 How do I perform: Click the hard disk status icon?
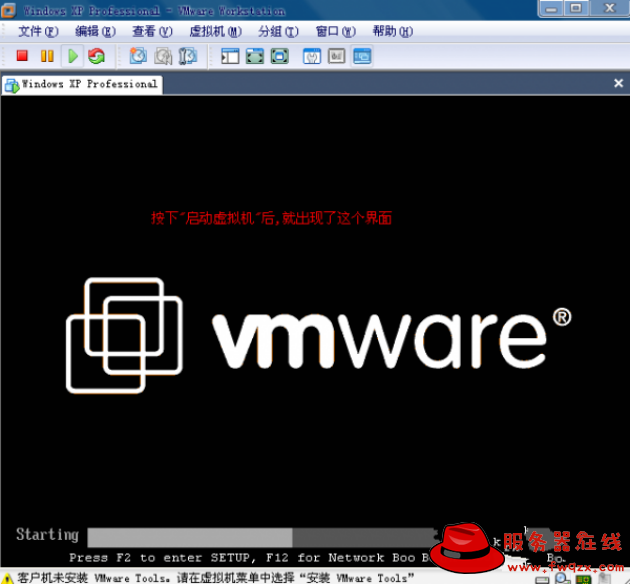(542, 580)
